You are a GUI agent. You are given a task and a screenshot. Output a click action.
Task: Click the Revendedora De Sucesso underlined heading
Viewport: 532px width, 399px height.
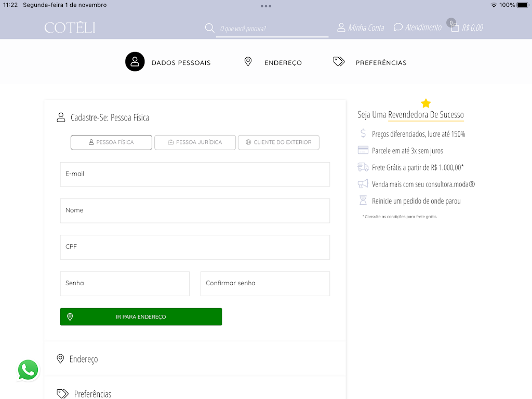426,115
